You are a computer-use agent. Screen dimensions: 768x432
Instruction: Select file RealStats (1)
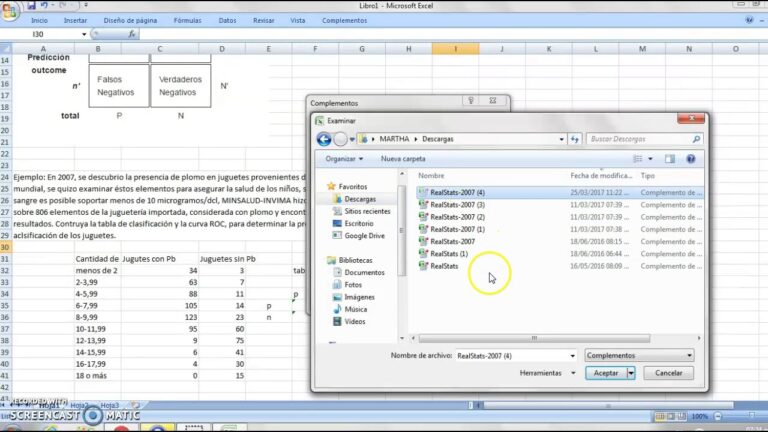click(x=560, y=254)
